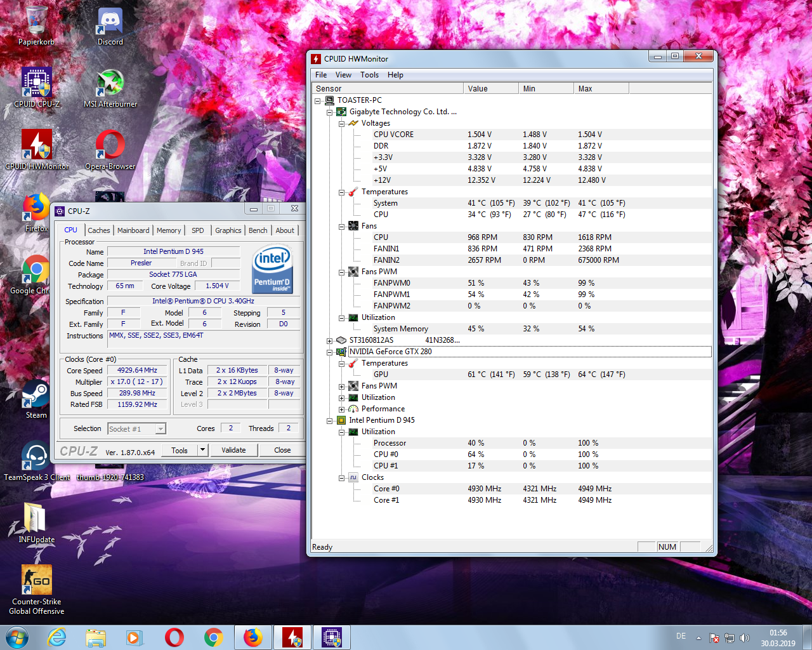Open the INFUpdate folder on desktop
812x650 pixels.
click(36, 524)
